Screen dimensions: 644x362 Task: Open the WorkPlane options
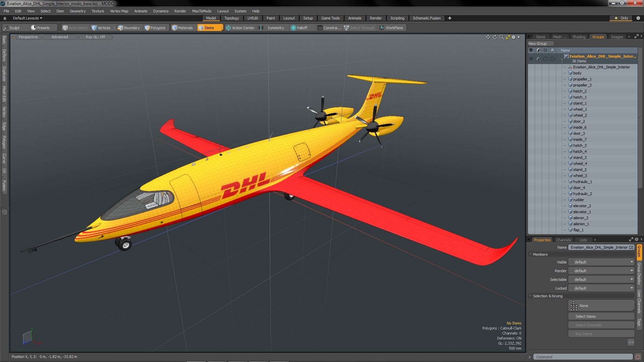[x=391, y=28]
